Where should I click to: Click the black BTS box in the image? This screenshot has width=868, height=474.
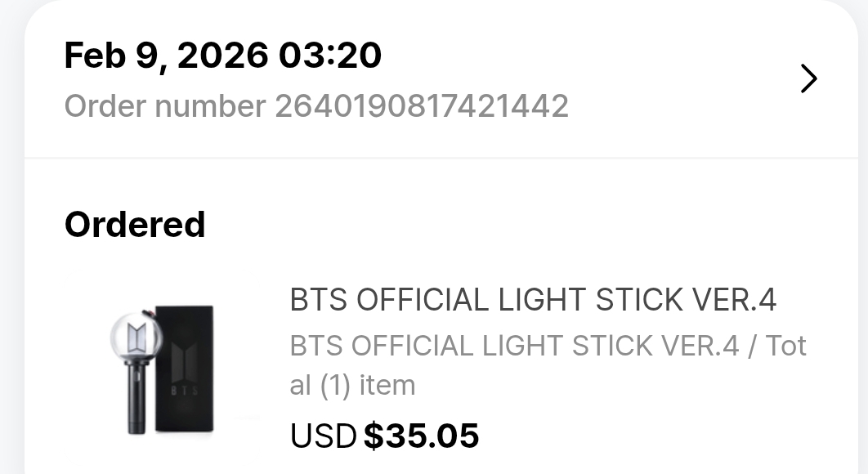(x=185, y=368)
